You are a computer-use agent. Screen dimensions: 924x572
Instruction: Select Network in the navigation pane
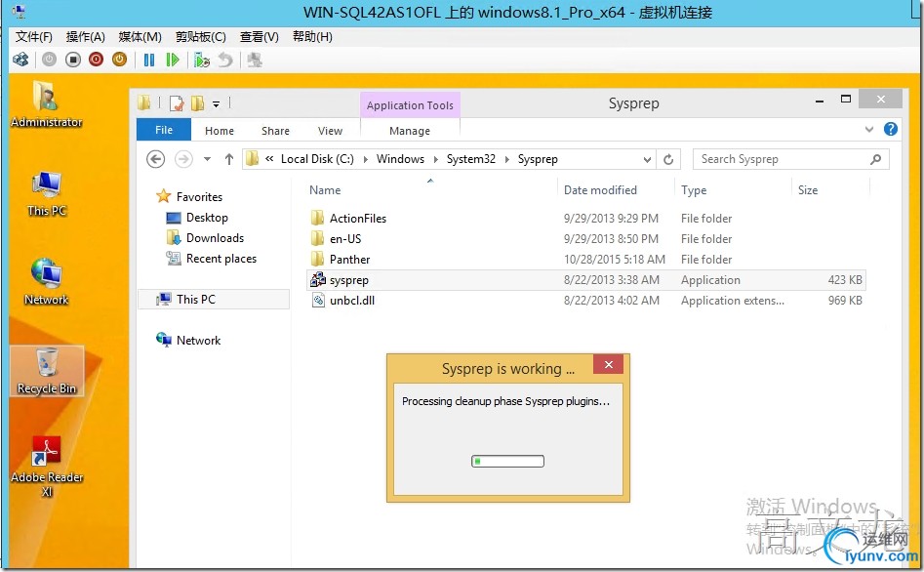point(188,341)
